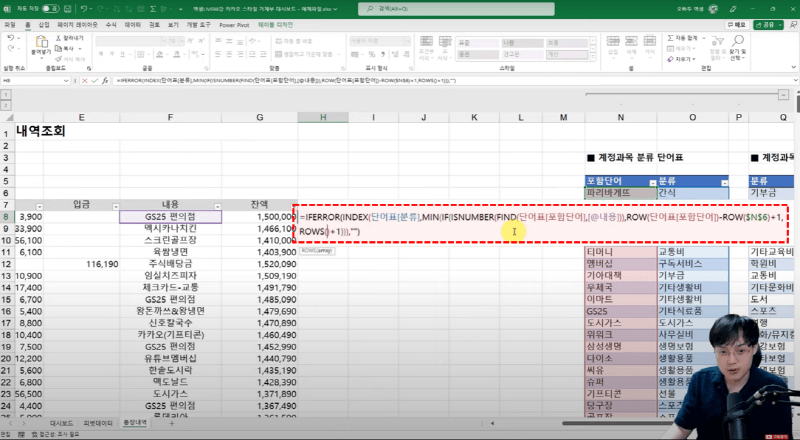Image resolution: width=800 pixels, height=440 pixels.
Task: Confirm formula with the checkmark icon
Action: pyautogui.click(x=96, y=78)
